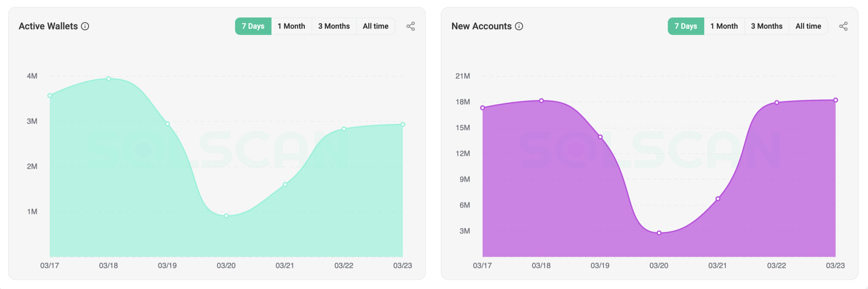Image resolution: width=868 pixels, height=289 pixels.
Task: Select 7 Days for New Accounts
Action: pos(686,26)
